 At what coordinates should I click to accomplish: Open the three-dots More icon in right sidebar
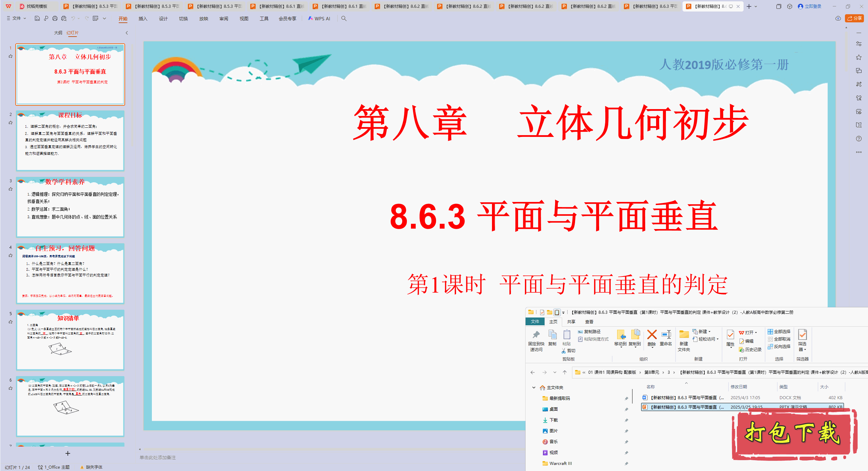pos(859,152)
